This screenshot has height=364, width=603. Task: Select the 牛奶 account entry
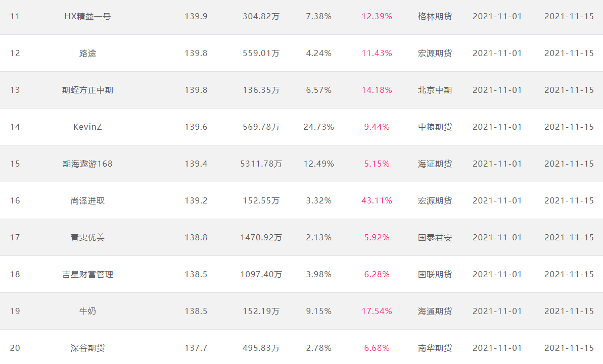click(87, 311)
